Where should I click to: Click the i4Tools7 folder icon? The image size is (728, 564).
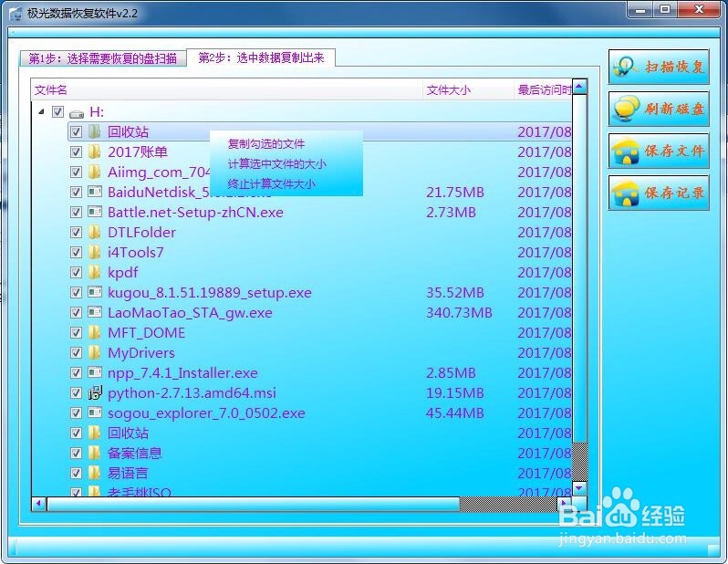tap(94, 252)
